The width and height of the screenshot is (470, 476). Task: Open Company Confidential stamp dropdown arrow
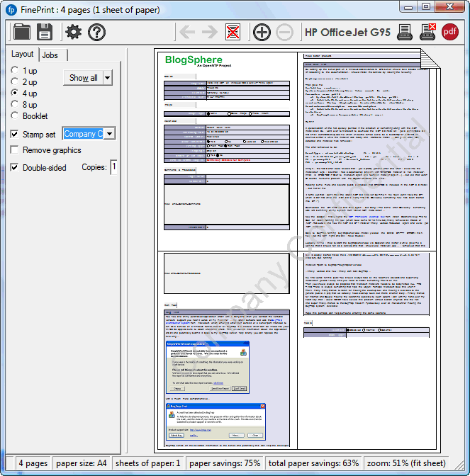click(110, 134)
